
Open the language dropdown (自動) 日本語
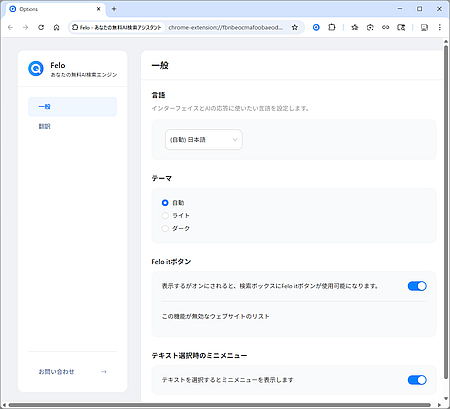tap(204, 140)
